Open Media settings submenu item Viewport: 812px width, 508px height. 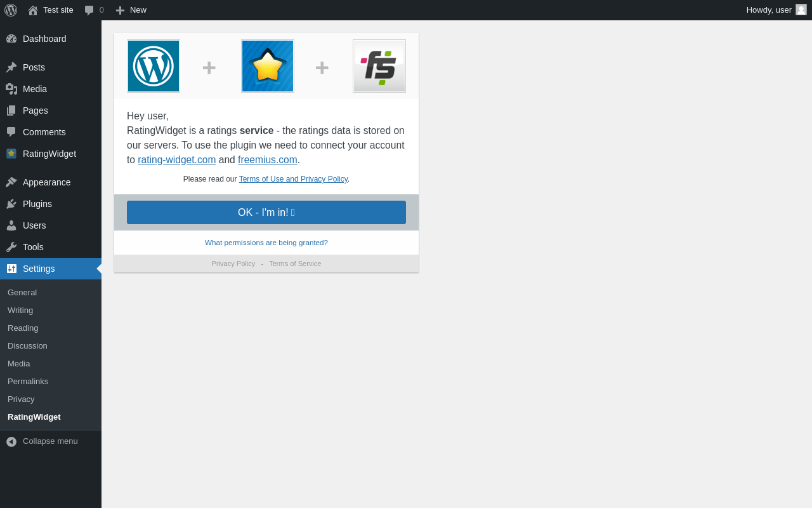51,364
